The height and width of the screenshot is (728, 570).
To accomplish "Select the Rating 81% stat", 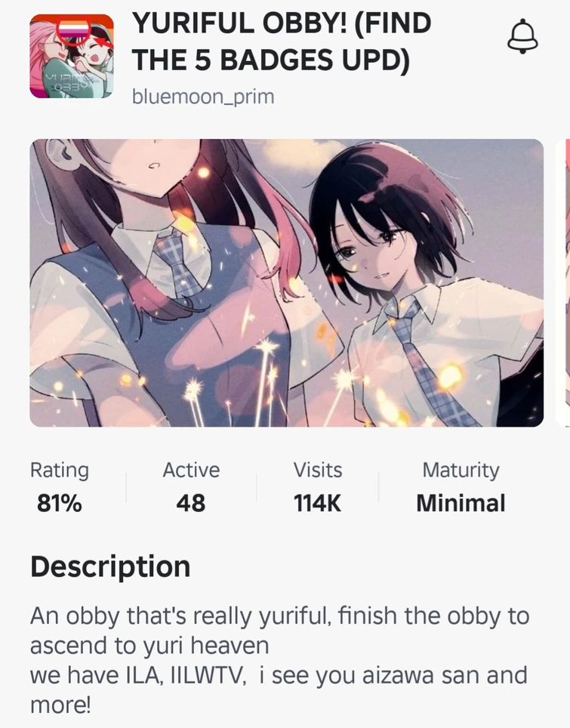I will pyautogui.click(x=60, y=486).
